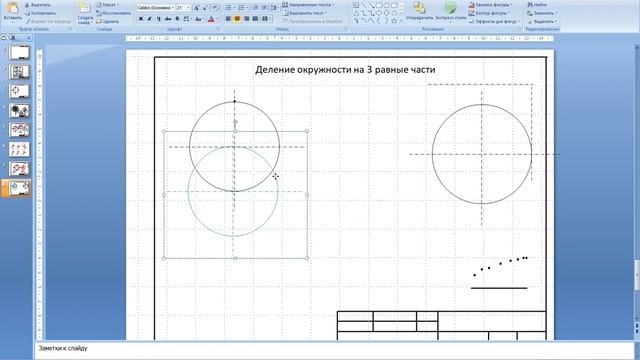The height and width of the screenshot is (360, 640).
Task: Open the Направление текста (Text direction) dropdown
Action: [x=308, y=5]
